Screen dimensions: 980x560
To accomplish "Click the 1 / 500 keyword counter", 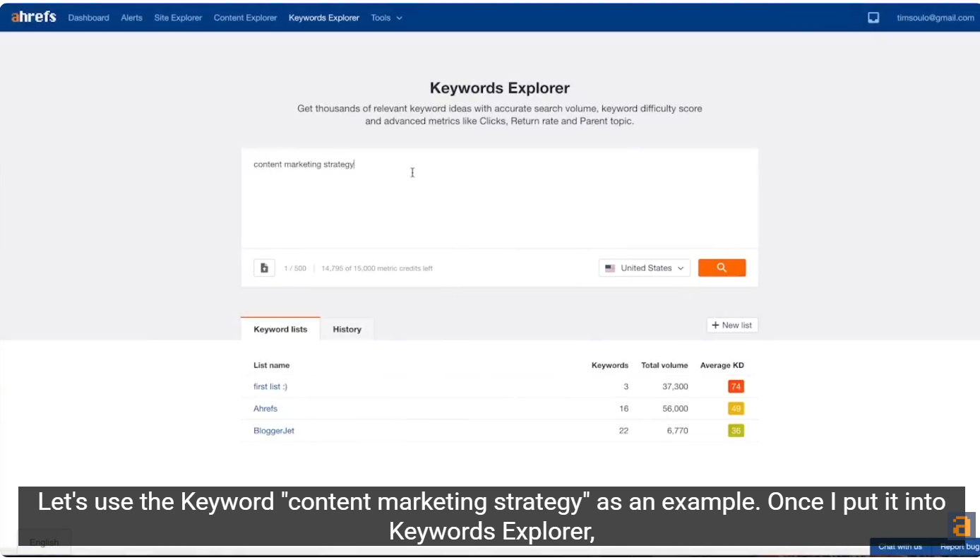I will coord(295,268).
